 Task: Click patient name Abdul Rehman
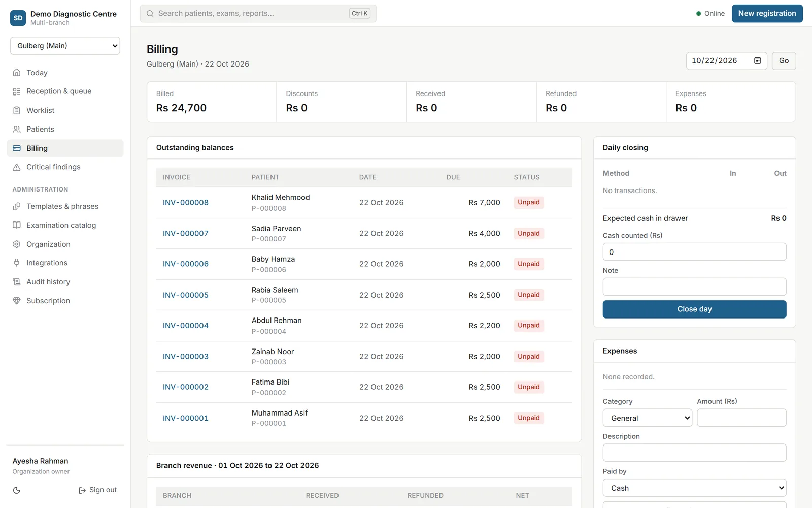277,321
